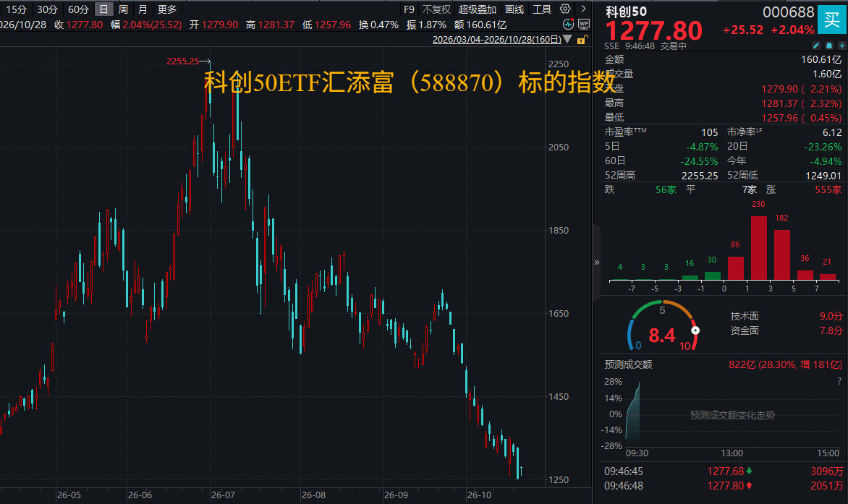Open the 更多 periods dropdown
This screenshot has height=504, width=848.
[x=167, y=9]
